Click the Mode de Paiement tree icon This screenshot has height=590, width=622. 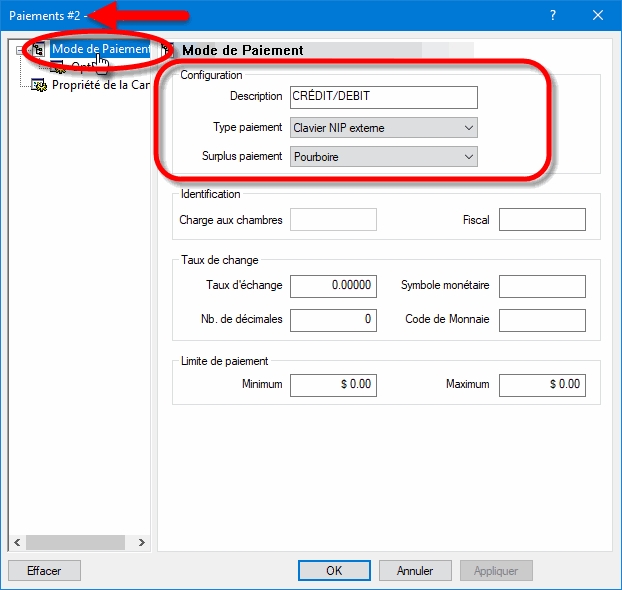pyautogui.click(x=39, y=49)
